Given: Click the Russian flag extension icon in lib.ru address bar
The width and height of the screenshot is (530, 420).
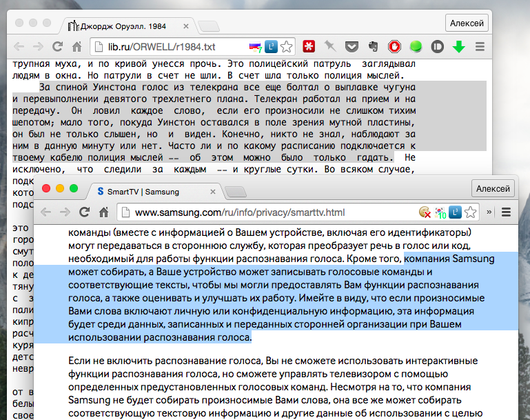Looking at the screenshot, I should click(x=255, y=47).
